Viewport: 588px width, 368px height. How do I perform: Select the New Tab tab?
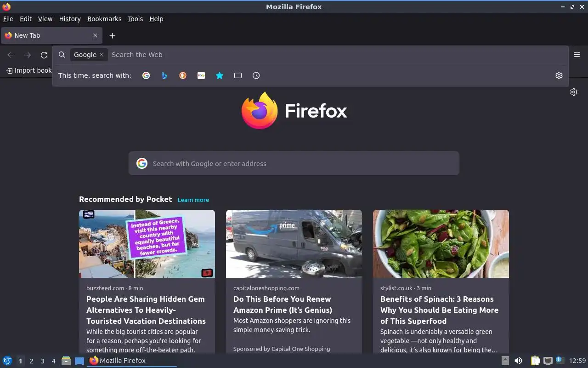pyautogui.click(x=51, y=35)
